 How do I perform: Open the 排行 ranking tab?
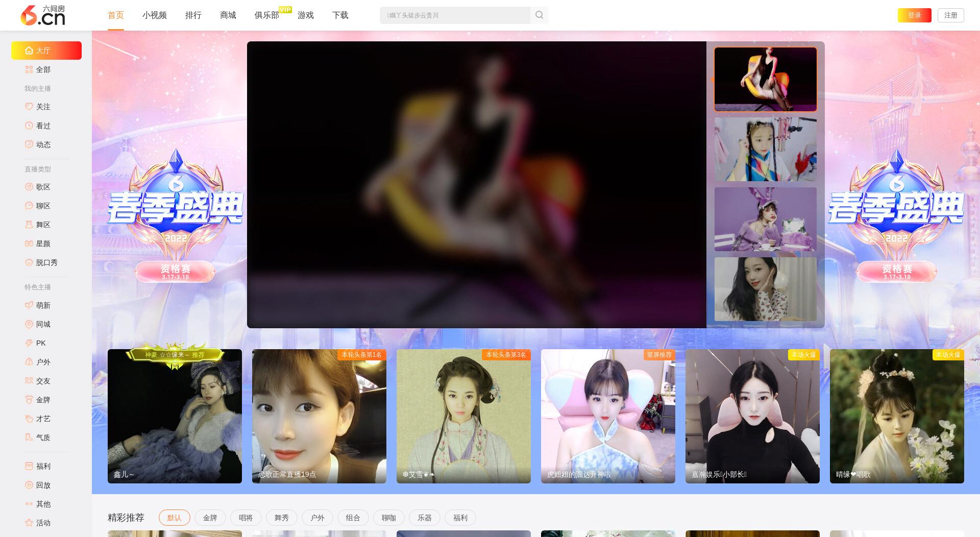tap(193, 15)
